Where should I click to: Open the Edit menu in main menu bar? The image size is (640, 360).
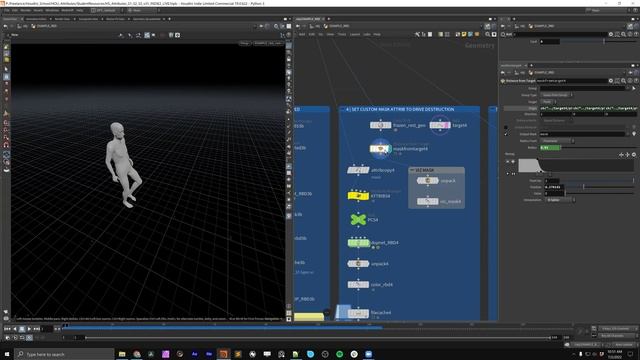tap(16, 10)
